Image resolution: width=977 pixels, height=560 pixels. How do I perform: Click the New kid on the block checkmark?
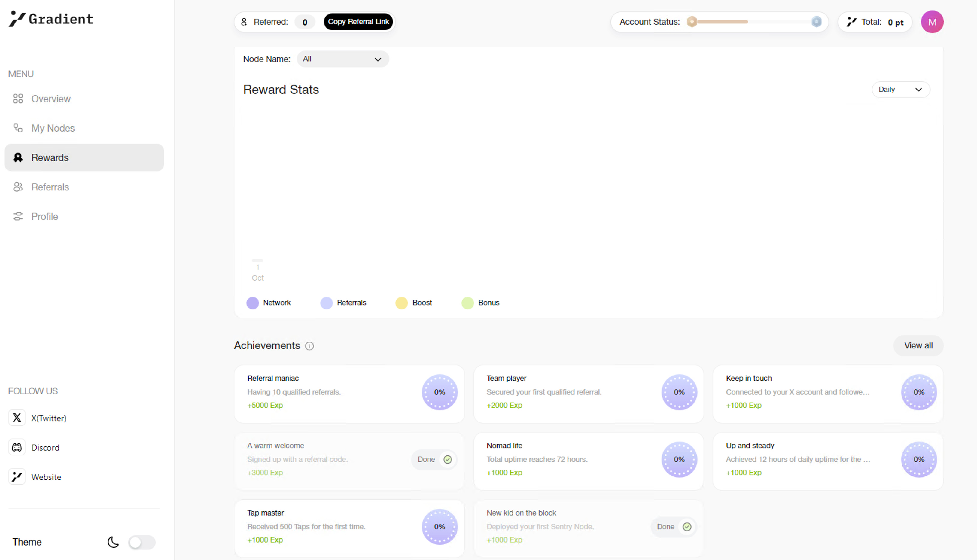click(x=687, y=527)
